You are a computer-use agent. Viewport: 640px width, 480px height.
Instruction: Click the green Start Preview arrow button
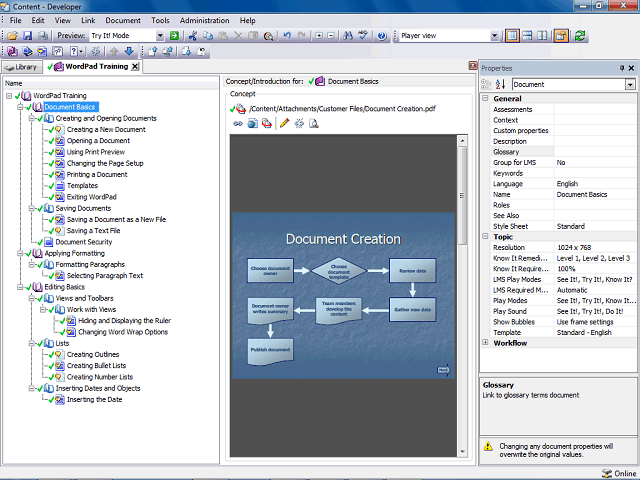coord(174,36)
